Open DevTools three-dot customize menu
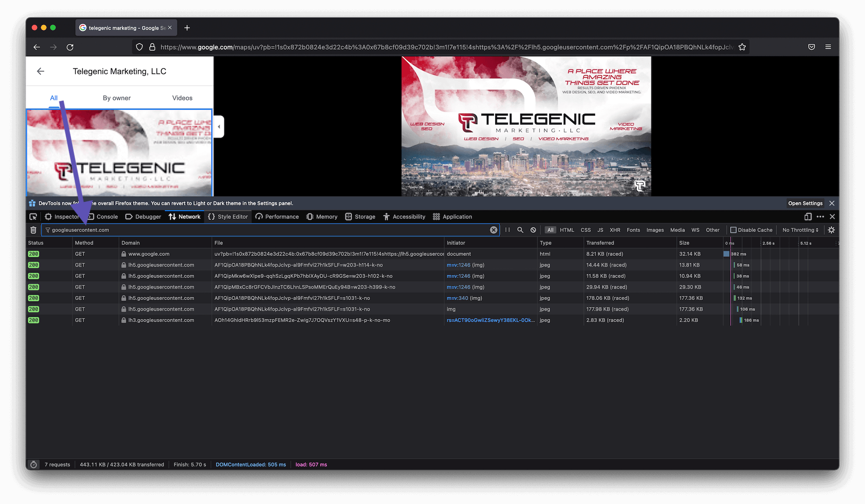 click(x=820, y=217)
